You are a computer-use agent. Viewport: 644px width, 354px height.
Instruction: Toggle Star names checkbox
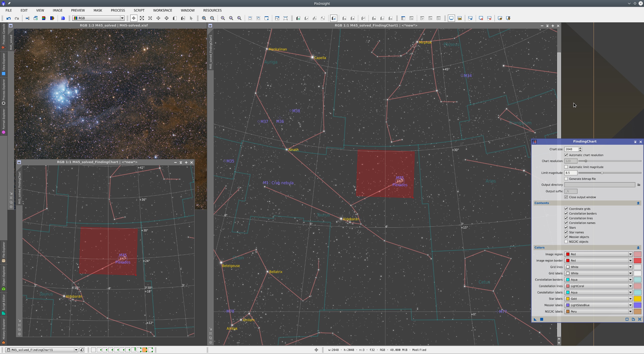tap(566, 232)
